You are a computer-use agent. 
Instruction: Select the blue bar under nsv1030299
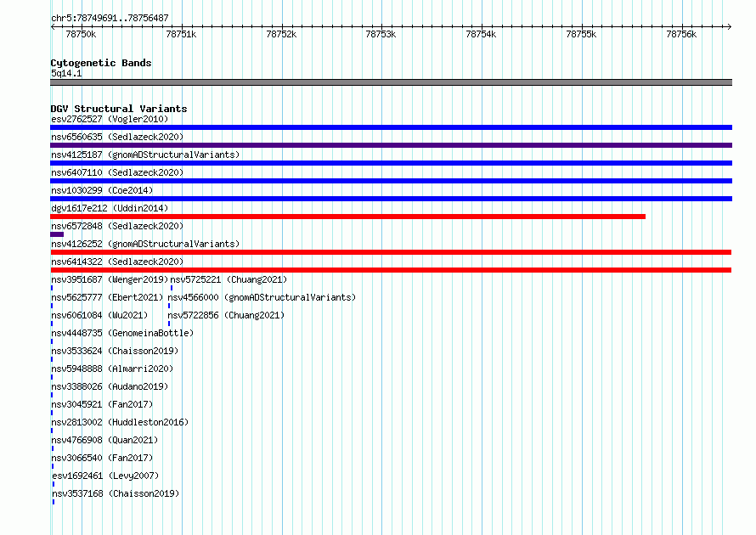(391, 199)
